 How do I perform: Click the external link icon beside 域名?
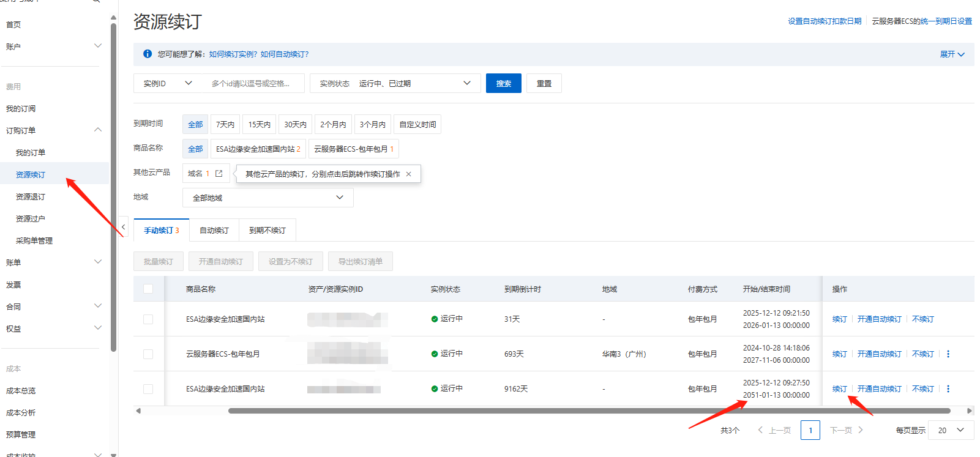[x=219, y=174]
